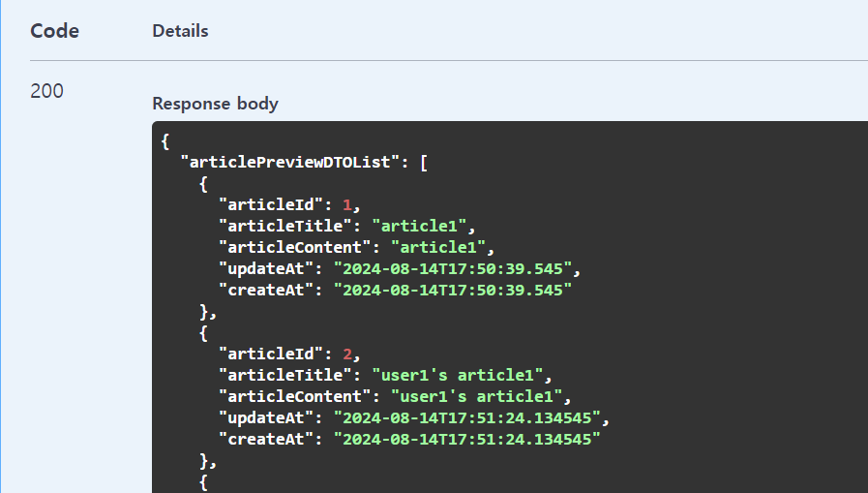
Task: Click the createAt timestamp ending 24.134545
Action: [466, 440]
